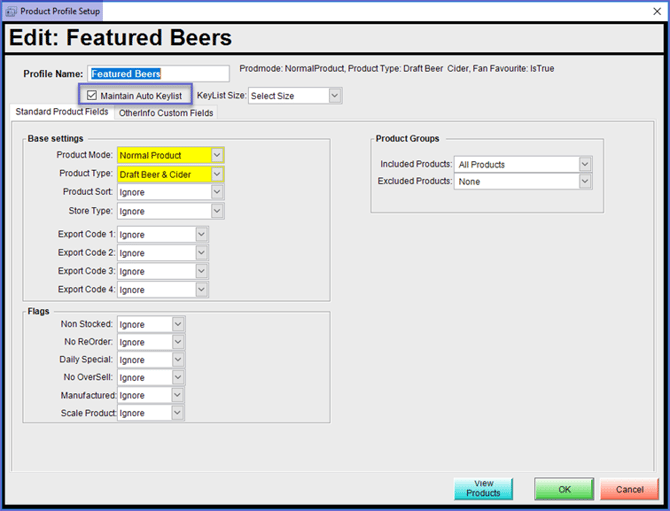Toggle the Maintain Auto Keylist checkbox
Screen dimensions: 670x511
click(x=93, y=96)
